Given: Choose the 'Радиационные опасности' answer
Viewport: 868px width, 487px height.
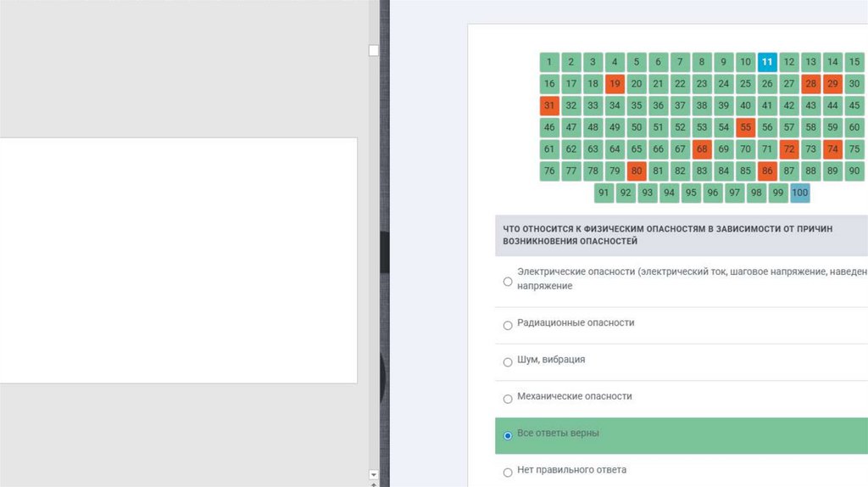Looking at the screenshot, I should (x=508, y=325).
